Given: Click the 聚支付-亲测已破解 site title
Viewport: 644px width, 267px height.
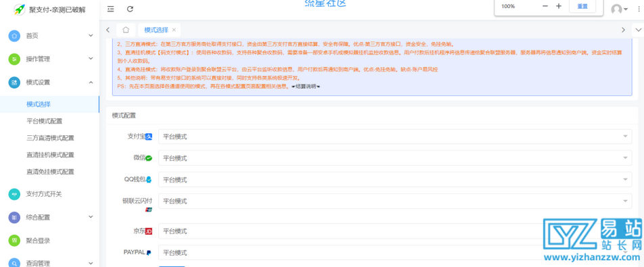Looking at the screenshot, I should coord(57,9).
